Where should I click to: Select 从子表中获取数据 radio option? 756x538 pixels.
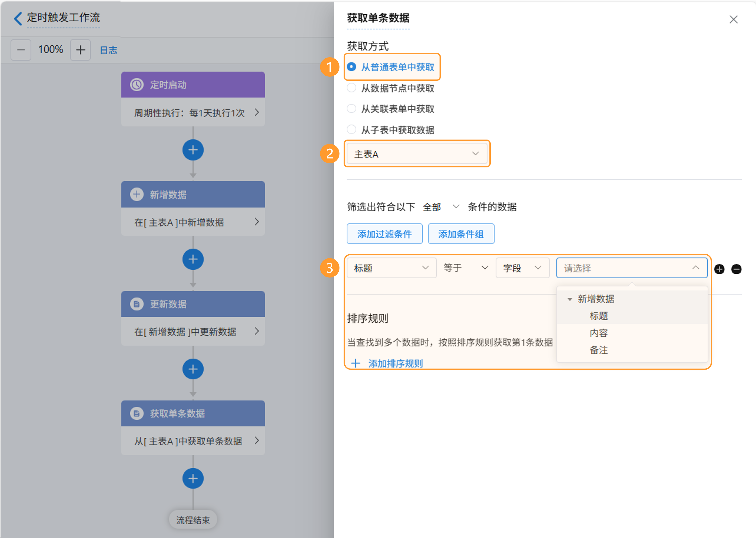coord(352,130)
